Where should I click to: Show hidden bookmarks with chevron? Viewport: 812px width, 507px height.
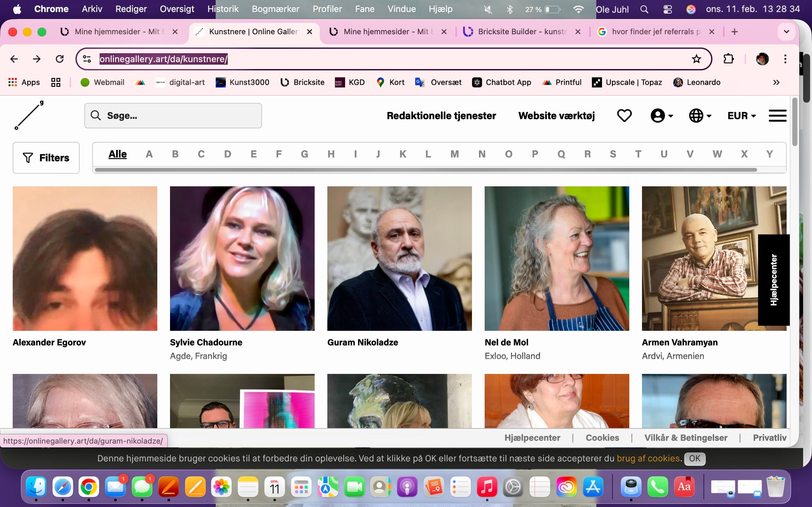pyautogui.click(x=776, y=82)
